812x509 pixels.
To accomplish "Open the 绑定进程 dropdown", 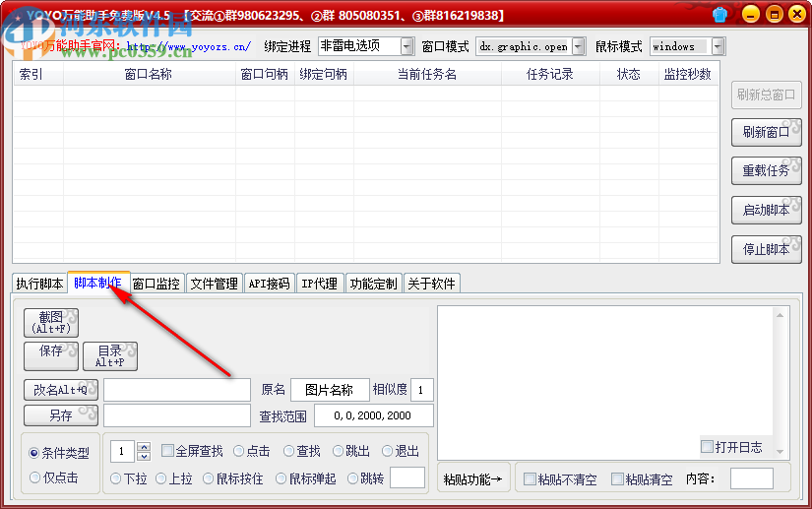I will 407,46.
